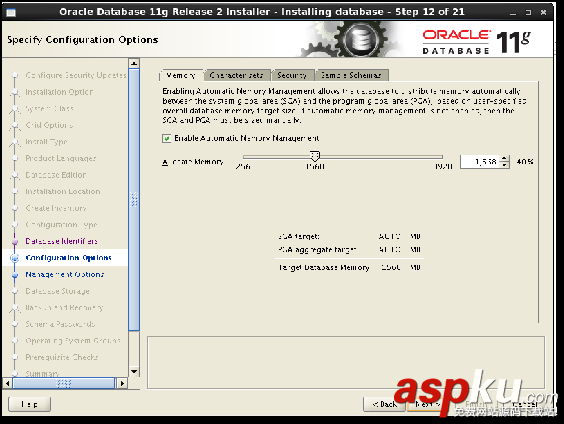Click System Class step
Viewport: 564px width, 424px height.
(x=49, y=109)
